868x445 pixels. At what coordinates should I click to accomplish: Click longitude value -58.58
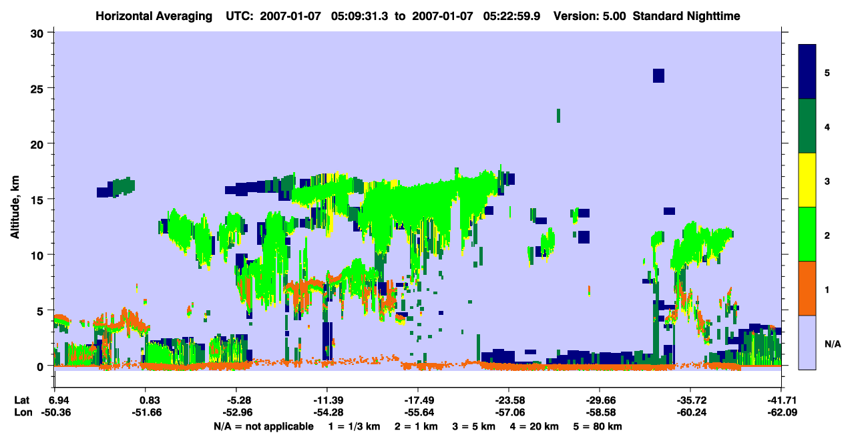click(x=600, y=412)
